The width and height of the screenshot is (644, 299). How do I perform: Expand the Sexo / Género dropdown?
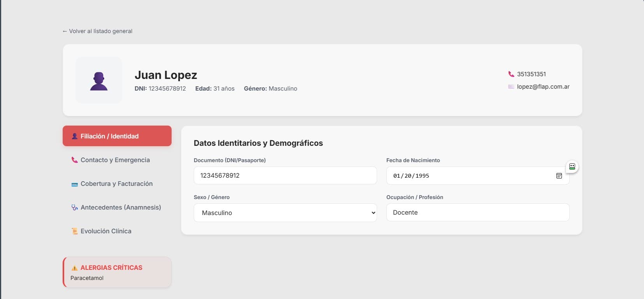click(x=285, y=213)
